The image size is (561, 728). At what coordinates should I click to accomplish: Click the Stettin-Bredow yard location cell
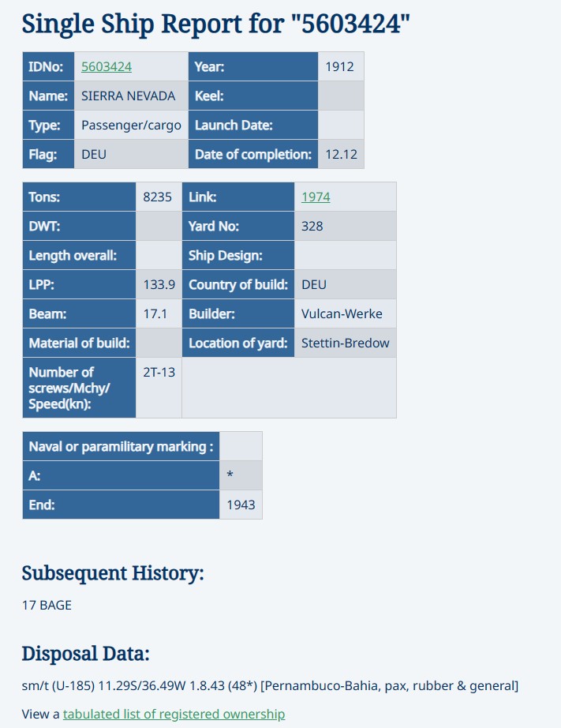click(x=346, y=343)
